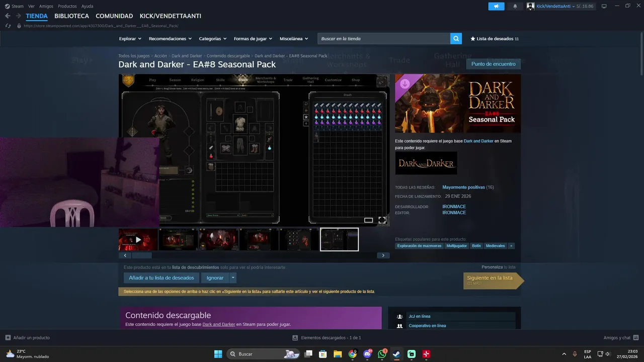Image resolution: width=644 pixels, height=362 pixels.
Task: Open the Productos menu
Action: [67, 6]
